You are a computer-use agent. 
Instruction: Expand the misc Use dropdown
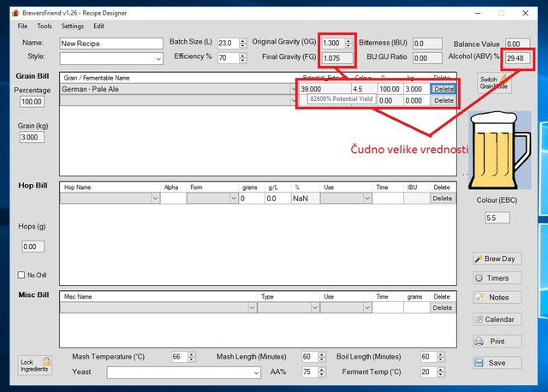367,308
